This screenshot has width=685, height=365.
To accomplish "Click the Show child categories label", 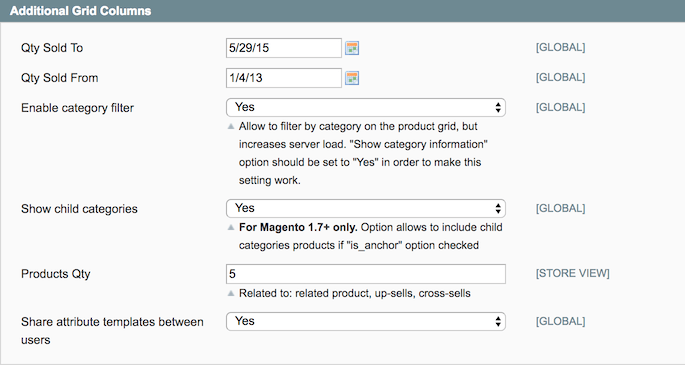I will tap(79, 209).
